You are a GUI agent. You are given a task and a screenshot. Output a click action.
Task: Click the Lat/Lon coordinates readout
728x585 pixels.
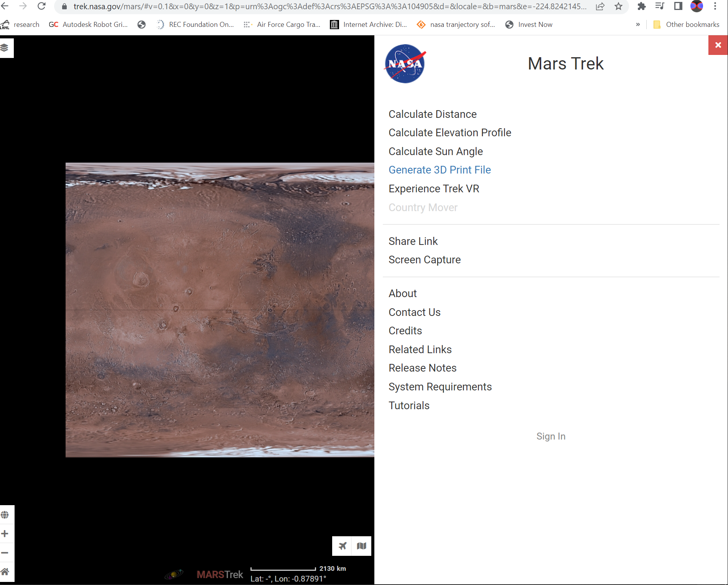click(288, 578)
